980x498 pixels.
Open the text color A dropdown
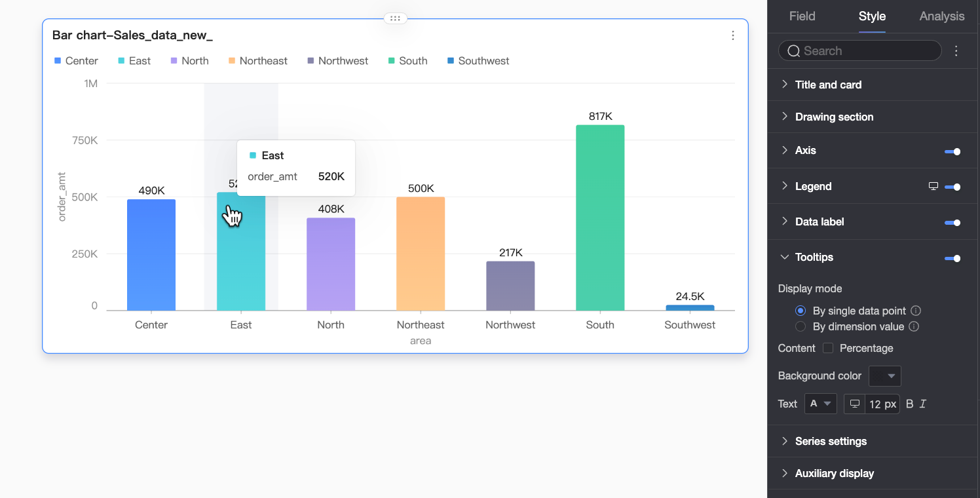(x=820, y=404)
